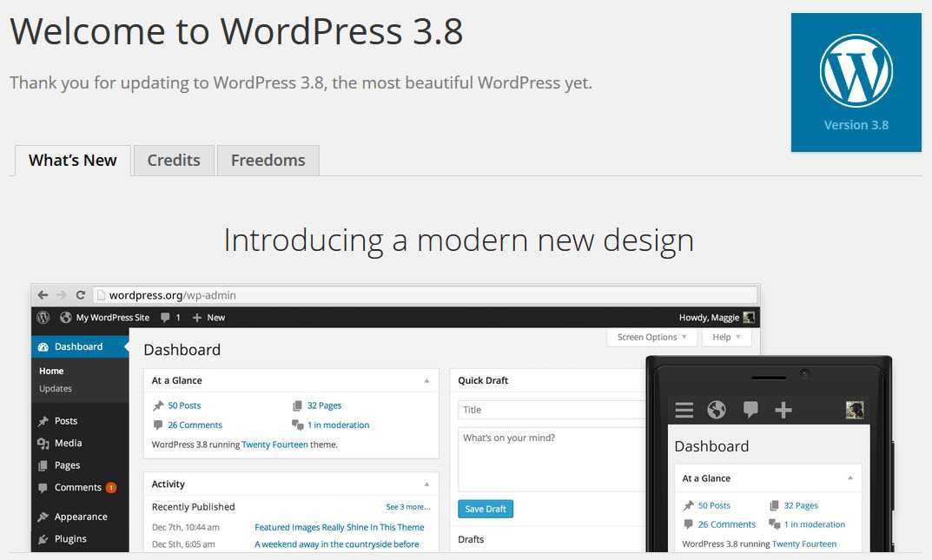Image resolution: width=932 pixels, height=560 pixels.
Task: Open Appearance in the sidebar
Action: pyautogui.click(x=81, y=517)
